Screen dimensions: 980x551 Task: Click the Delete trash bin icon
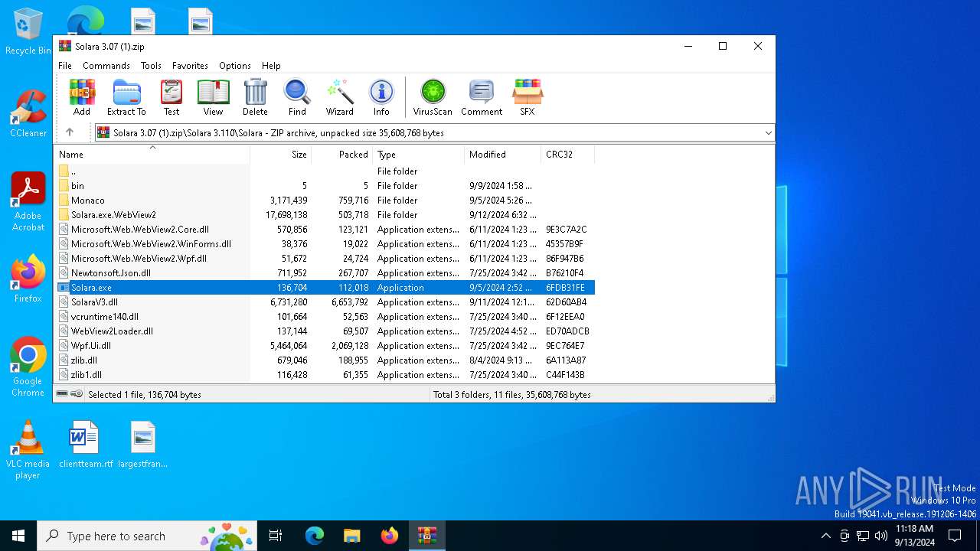255,97
